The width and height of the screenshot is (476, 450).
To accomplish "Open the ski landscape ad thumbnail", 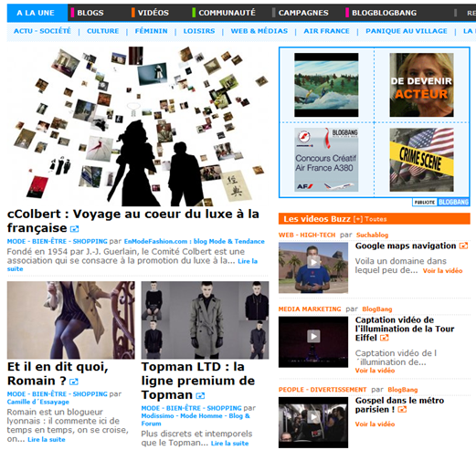I will coord(326,85).
